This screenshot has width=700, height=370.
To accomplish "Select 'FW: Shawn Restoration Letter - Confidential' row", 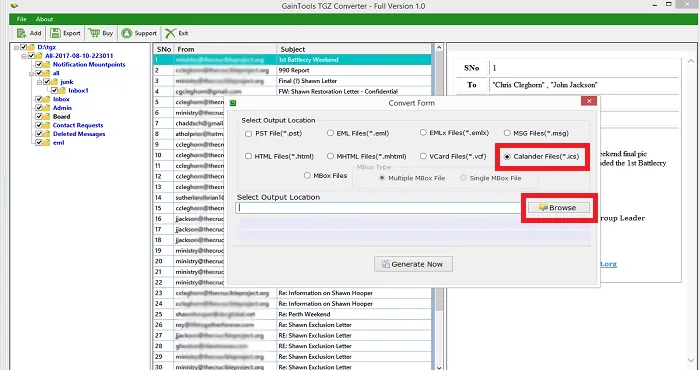I will click(x=293, y=91).
